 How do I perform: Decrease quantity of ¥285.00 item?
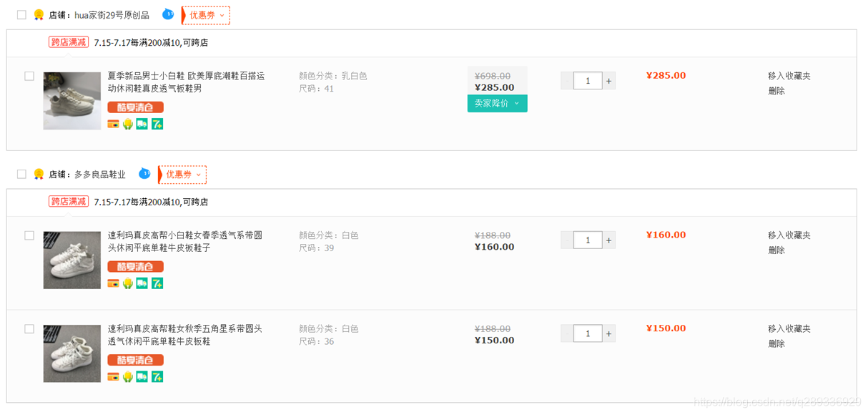click(x=567, y=81)
